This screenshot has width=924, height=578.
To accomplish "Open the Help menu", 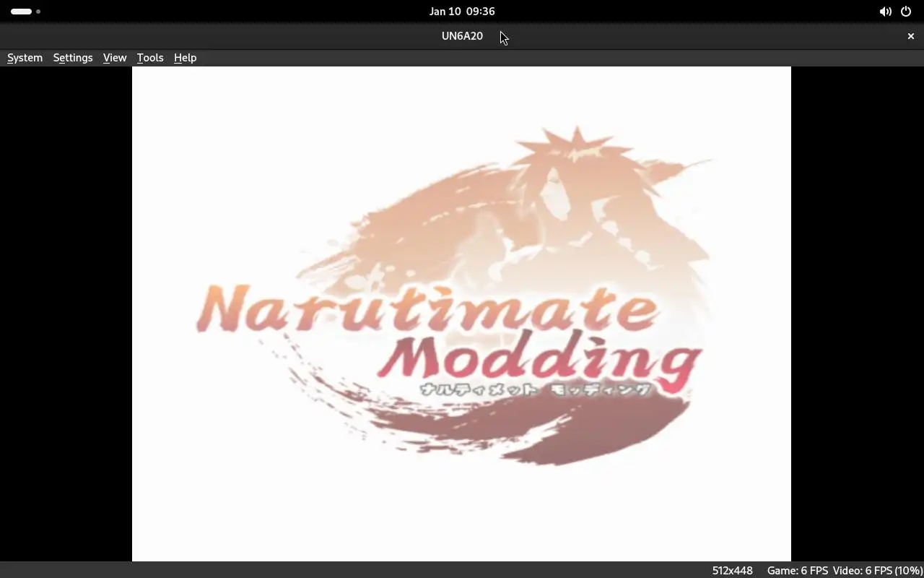I will coord(185,58).
